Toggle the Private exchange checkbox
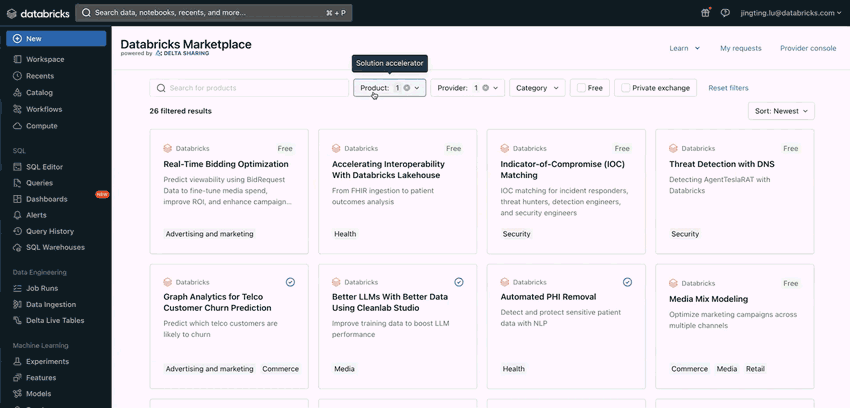This screenshot has width=850, height=408. click(x=626, y=88)
